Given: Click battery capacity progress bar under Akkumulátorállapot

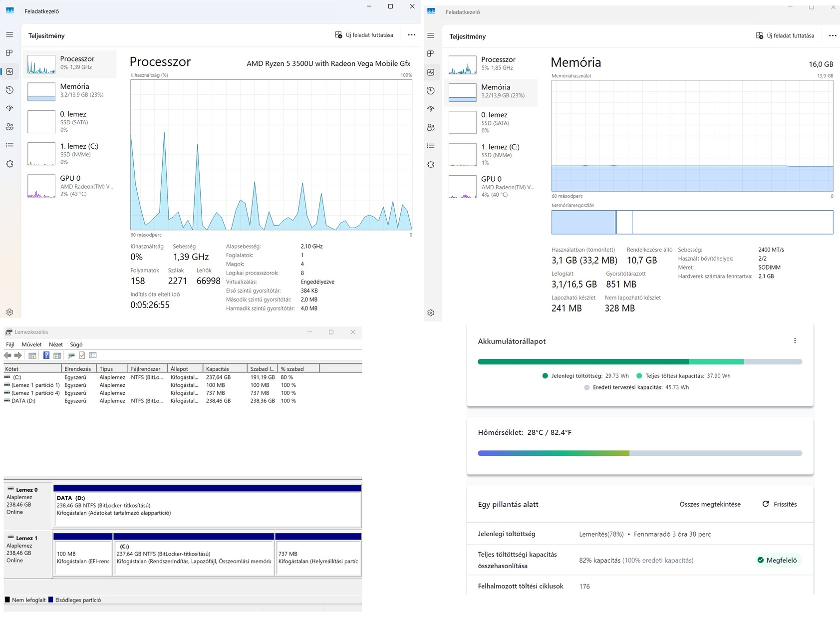Looking at the screenshot, I should pyautogui.click(x=640, y=361).
